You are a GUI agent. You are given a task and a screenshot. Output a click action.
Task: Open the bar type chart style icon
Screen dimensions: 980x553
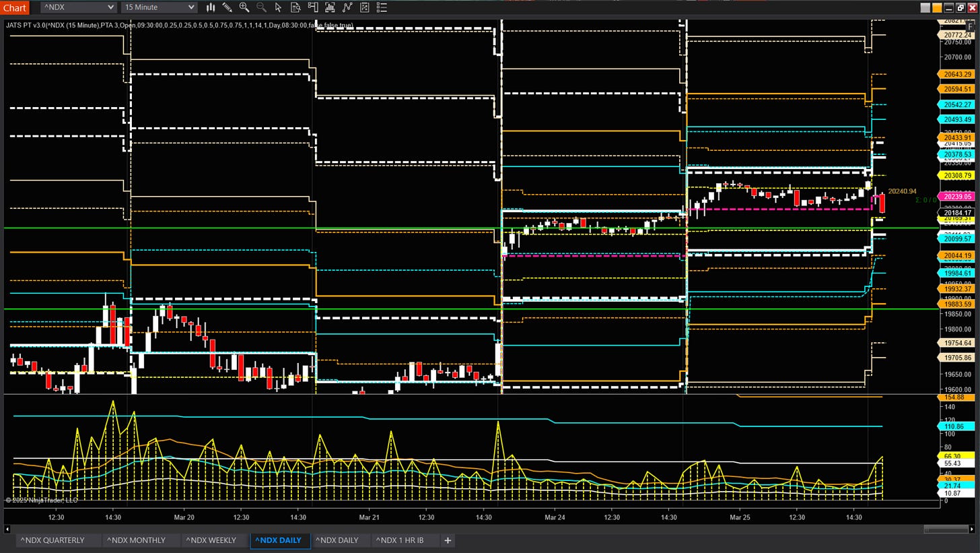point(211,7)
